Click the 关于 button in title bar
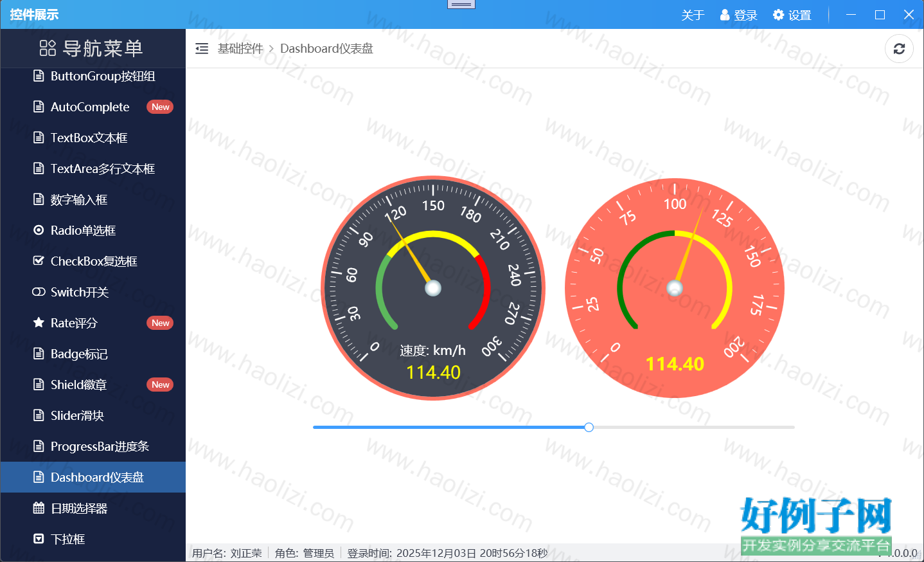Screen dimensions: 924x562 click(x=693, y=15)
